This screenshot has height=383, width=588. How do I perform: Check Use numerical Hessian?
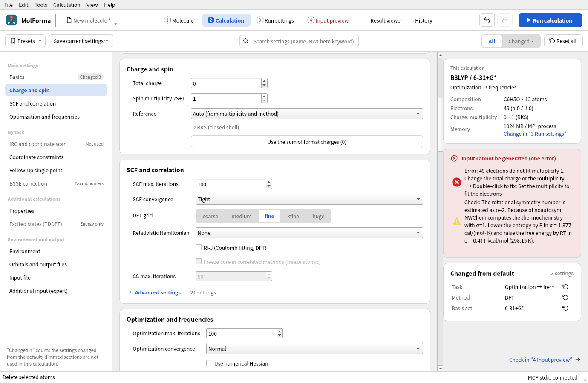pos(209,363)
